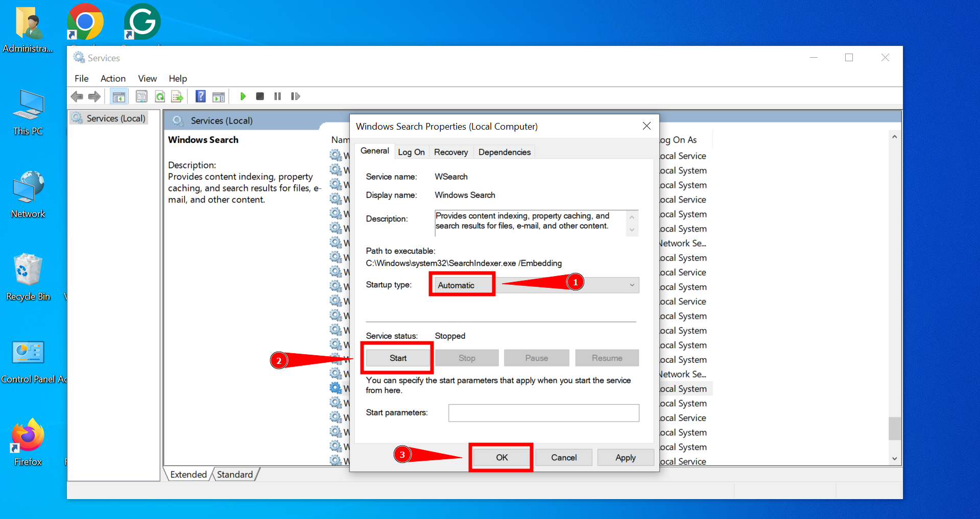Image resolution: width=980 pixels, height=519 pixels.
Task: Select Services (Local) in the console tree
Action: click(116, 118)
